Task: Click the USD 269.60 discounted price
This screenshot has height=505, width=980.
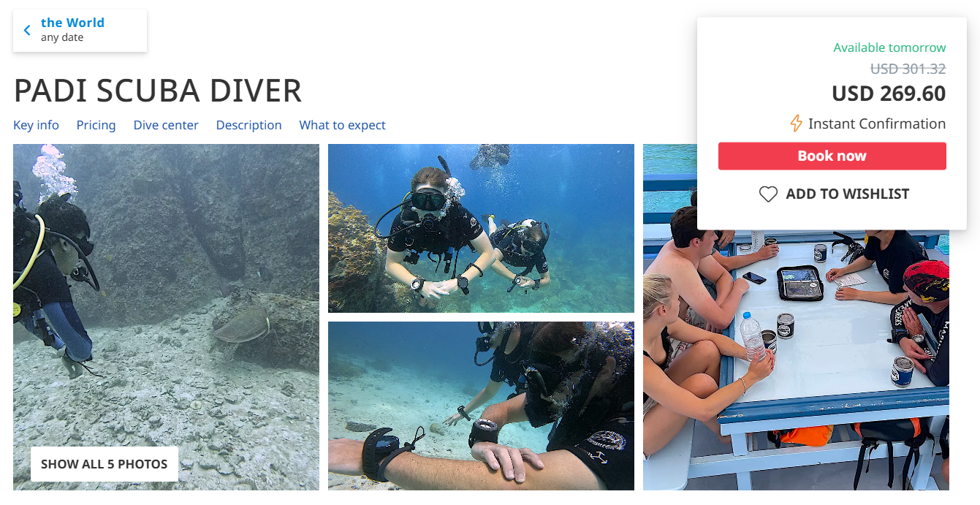Action: [x=889, y=94]
